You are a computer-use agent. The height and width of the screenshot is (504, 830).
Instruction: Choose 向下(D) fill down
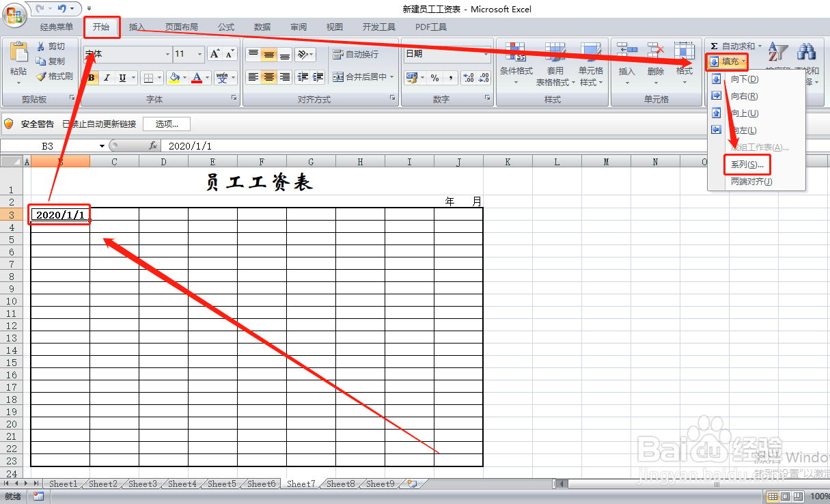tap(745, 79)
